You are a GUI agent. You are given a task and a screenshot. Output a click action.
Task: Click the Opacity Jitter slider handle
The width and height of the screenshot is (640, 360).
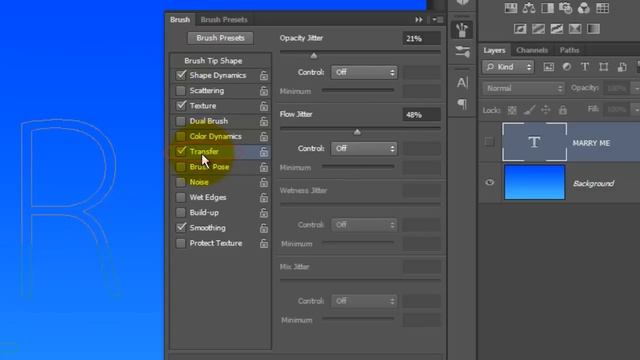point(313,56)
